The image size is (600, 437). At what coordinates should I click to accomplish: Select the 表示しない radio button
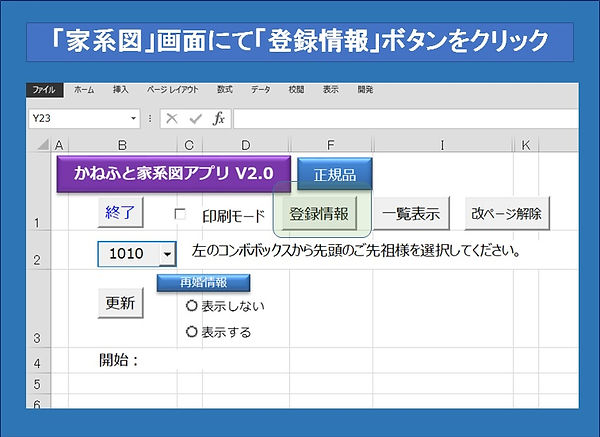191,305
